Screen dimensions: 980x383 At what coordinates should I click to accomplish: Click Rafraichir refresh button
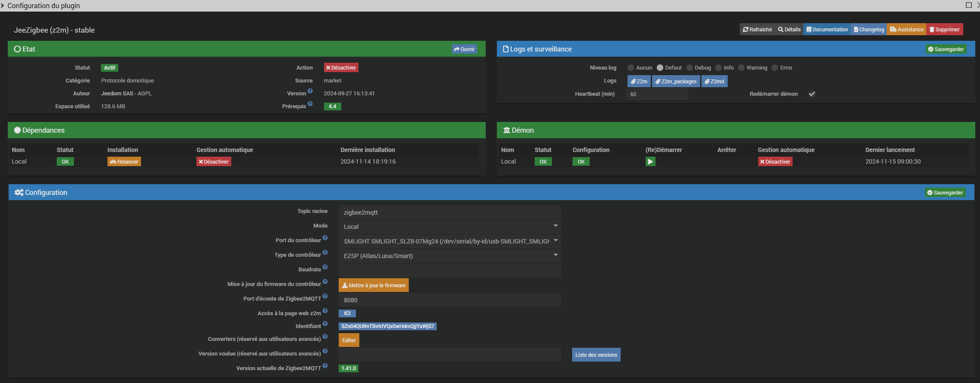coord(757,30)
